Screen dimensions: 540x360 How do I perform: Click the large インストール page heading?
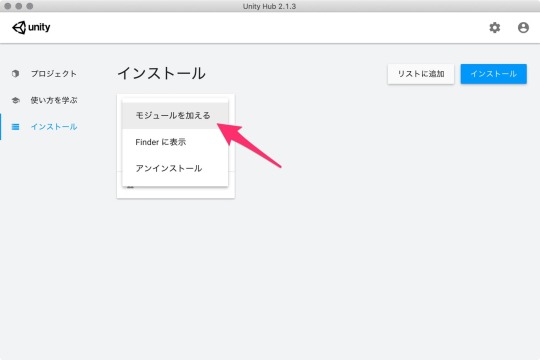click(x=162, y=73)
